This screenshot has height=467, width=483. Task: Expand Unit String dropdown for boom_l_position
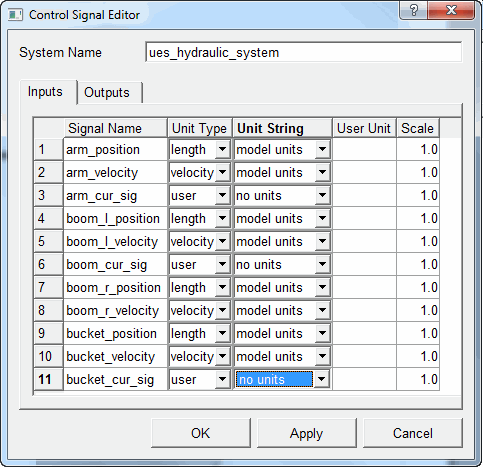(322, 218)
